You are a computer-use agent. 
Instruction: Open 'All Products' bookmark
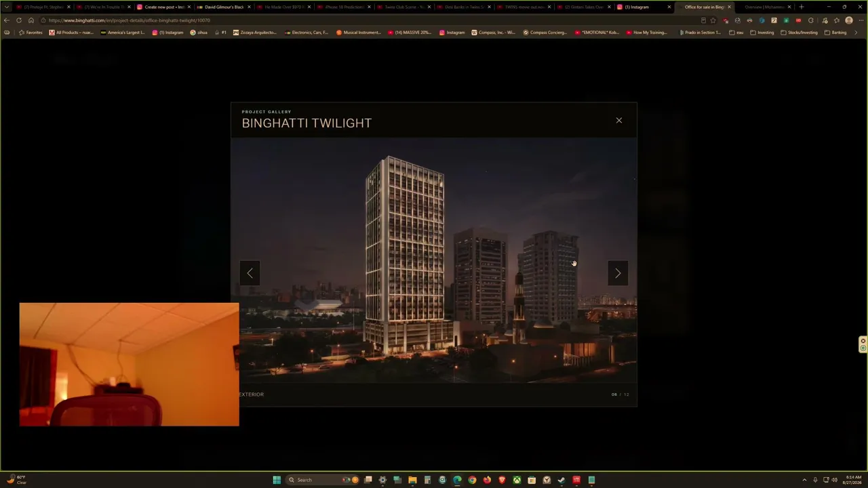[x=71, y=33]
